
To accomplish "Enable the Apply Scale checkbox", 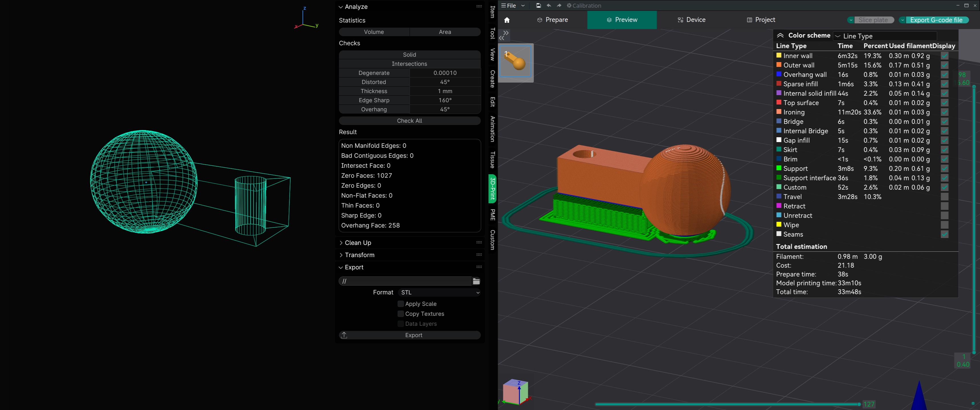I will (400, 304).
